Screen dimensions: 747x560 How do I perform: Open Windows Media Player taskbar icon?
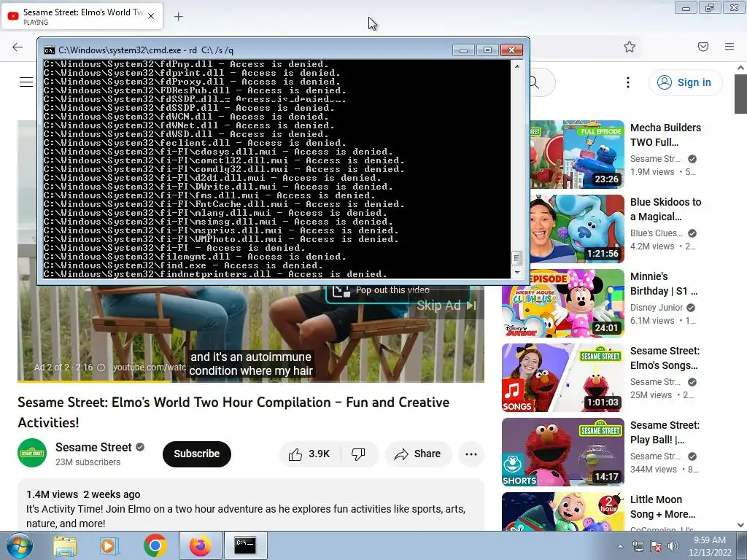click(x=109, y=545)
